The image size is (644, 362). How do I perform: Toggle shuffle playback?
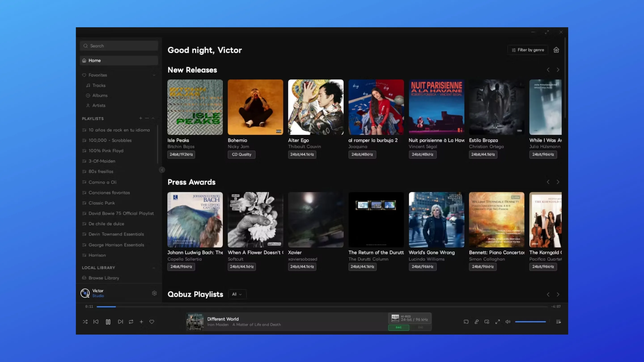(x=85, y=322)
